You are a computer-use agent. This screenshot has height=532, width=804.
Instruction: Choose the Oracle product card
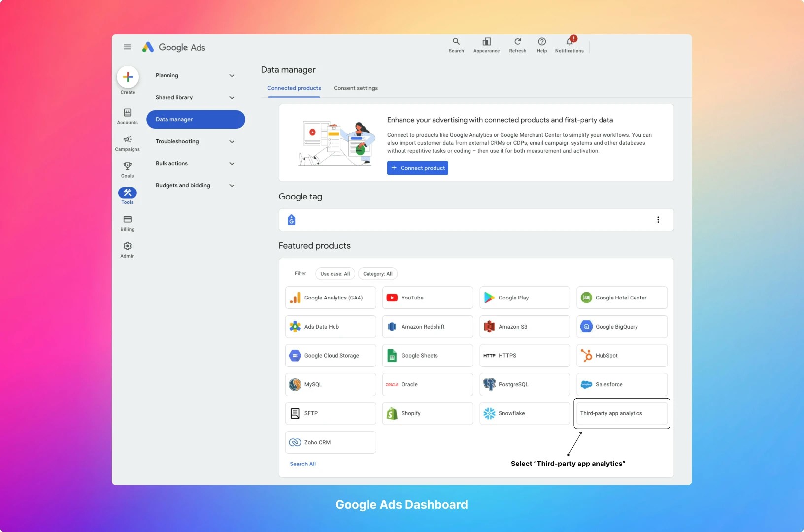pos(428,384)
